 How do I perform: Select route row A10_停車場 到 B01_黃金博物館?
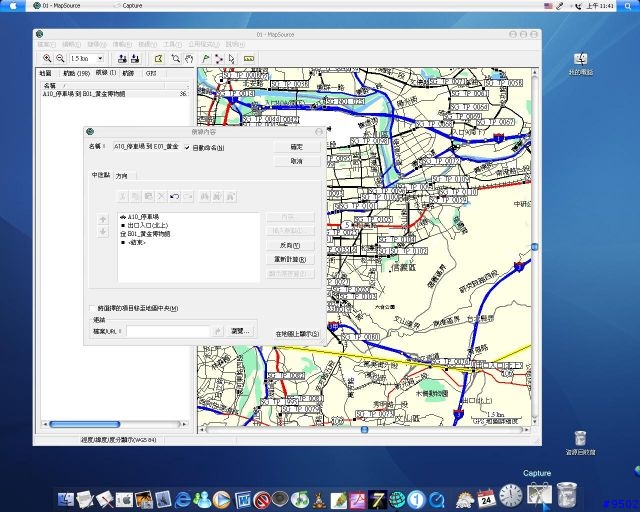pos(115,94)
